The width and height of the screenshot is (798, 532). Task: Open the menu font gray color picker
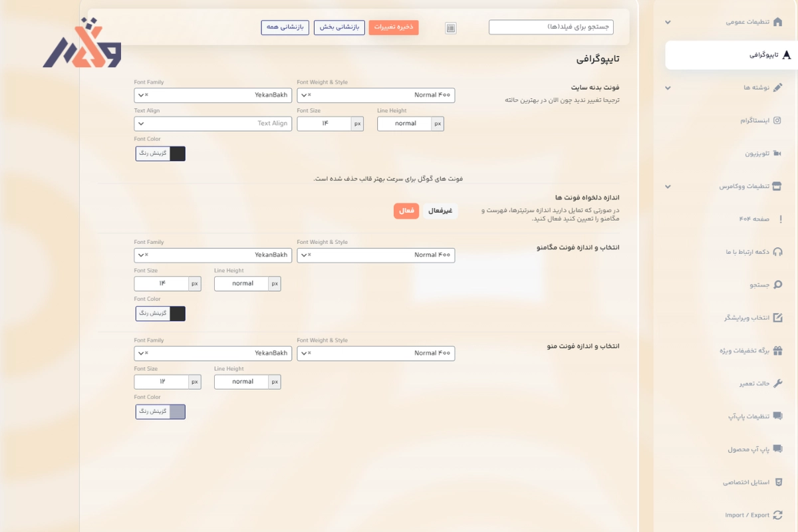160,412
